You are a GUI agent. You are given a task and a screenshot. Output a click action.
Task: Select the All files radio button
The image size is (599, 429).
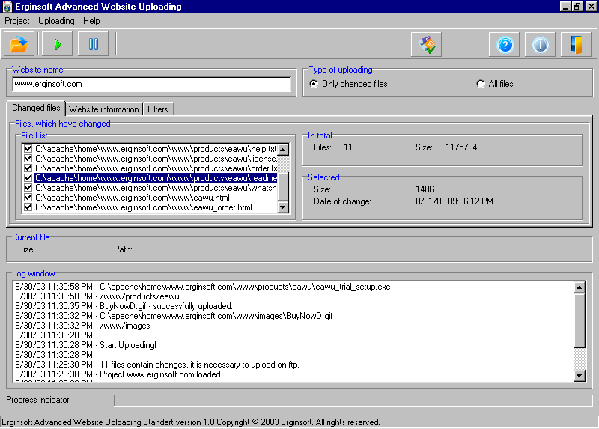480,84
